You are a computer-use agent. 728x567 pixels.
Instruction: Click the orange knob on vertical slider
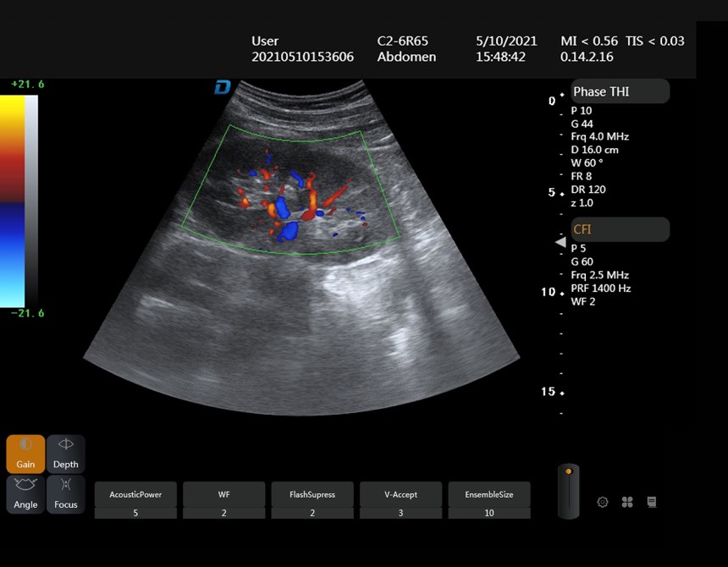tap(568, 471)
